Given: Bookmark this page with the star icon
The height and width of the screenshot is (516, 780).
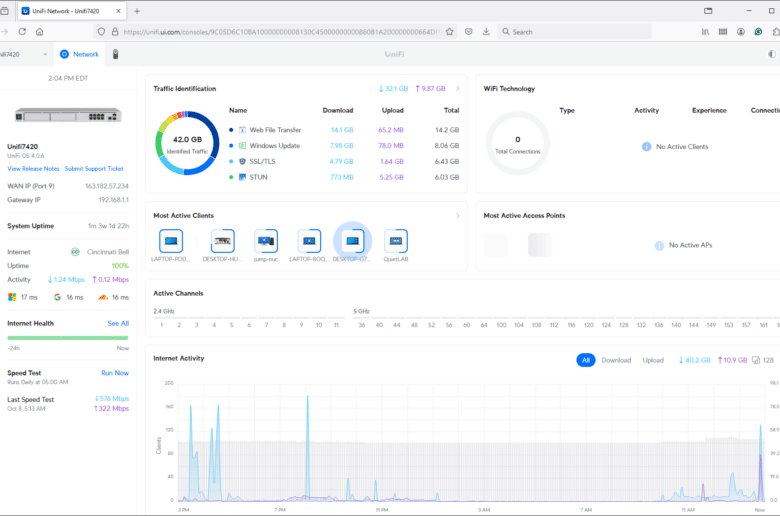Looking at the screenshot, I should click(x=450, y=31).
